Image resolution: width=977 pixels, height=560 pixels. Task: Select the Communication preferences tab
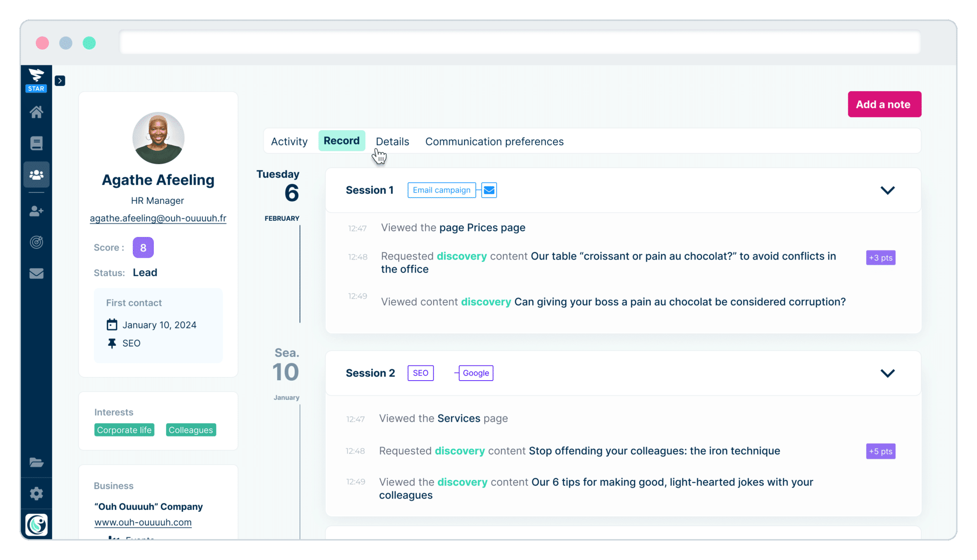[x=494, y=142]
